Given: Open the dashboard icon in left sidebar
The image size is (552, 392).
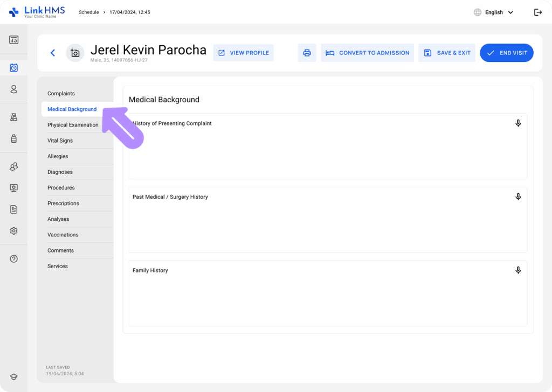Looking at the screenshot, I should point(14,40).
